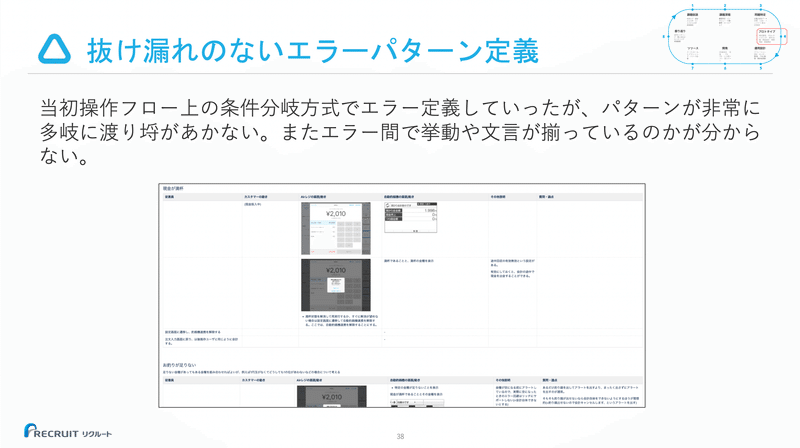Click the 現金が満杯 section heading in the document

tap(173, 189)
